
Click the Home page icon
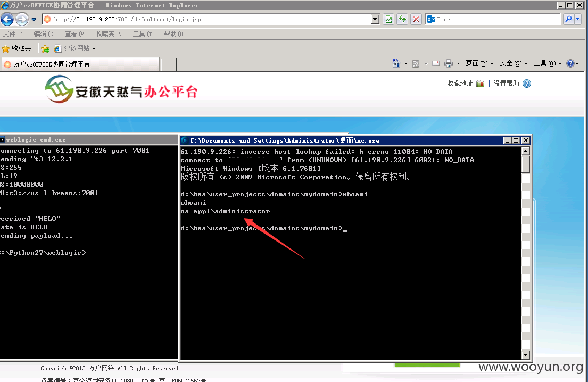[x=396, y=63]
